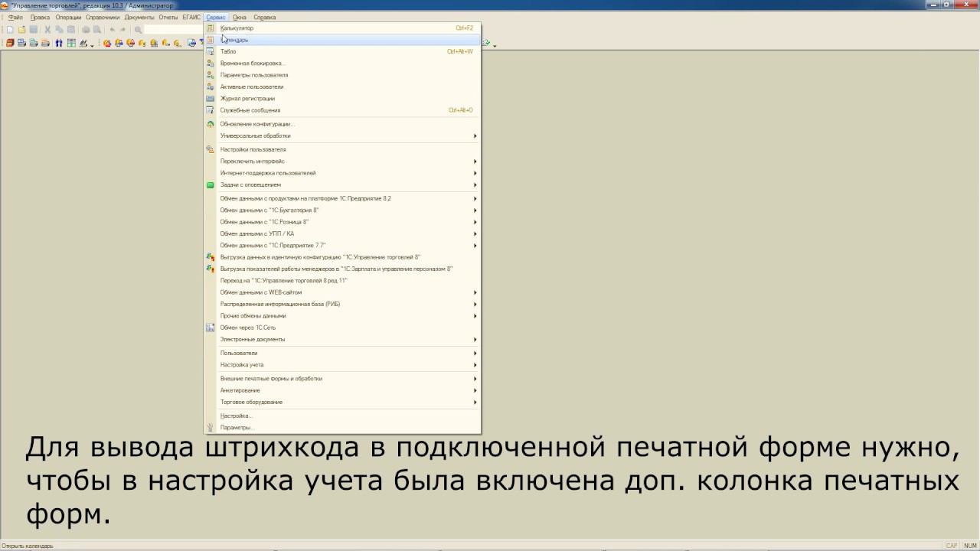Expand Анкетирование submenu
Screen dimensions: 980x551
342,390
